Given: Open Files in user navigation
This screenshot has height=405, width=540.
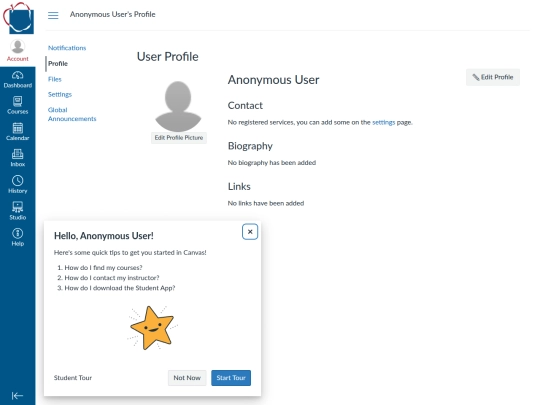Looking at the screenshot, I should [54, 79].
